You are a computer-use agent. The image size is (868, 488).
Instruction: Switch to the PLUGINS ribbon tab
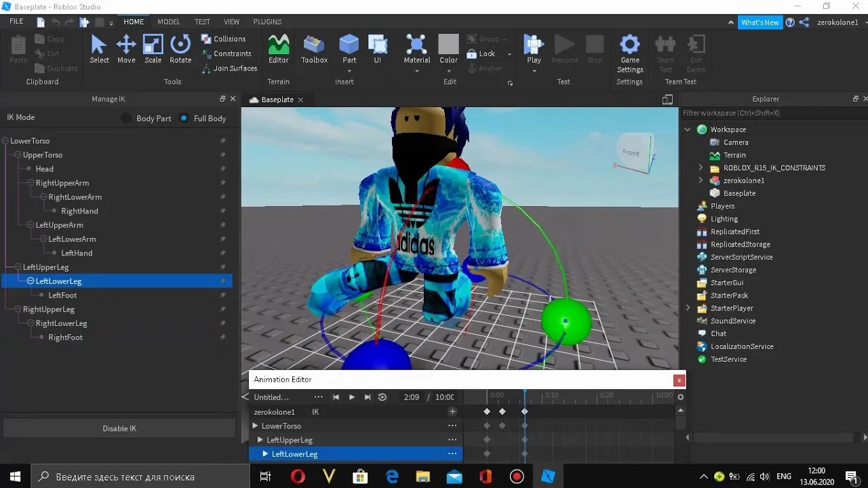[267, 22]
